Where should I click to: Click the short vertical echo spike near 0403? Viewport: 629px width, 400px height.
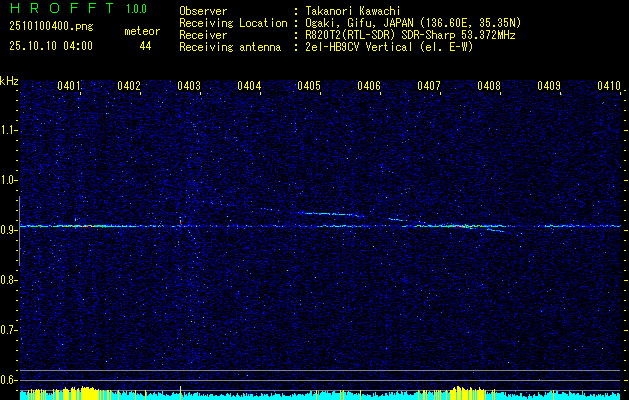pyautogui.click(x=181, y=221)
